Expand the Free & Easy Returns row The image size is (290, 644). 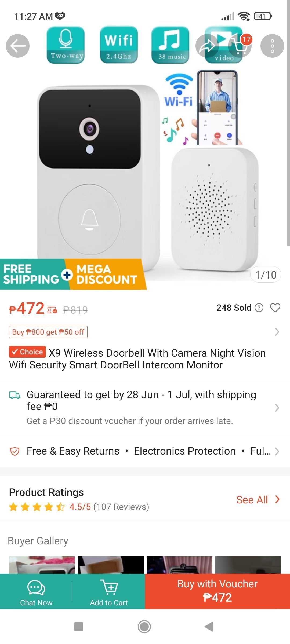point(277,451)
